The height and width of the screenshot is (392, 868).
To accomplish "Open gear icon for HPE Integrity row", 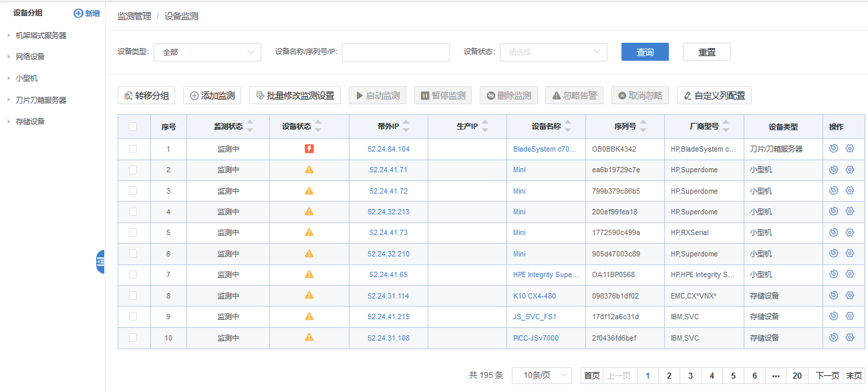I will pos(850,274).
